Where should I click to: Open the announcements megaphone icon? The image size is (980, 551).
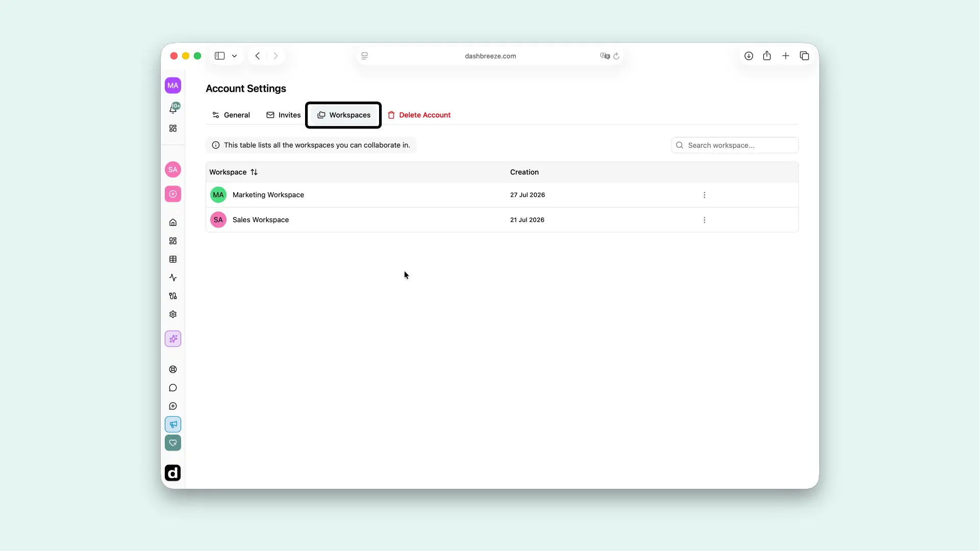pyautogui.click(x=173, y=425)
